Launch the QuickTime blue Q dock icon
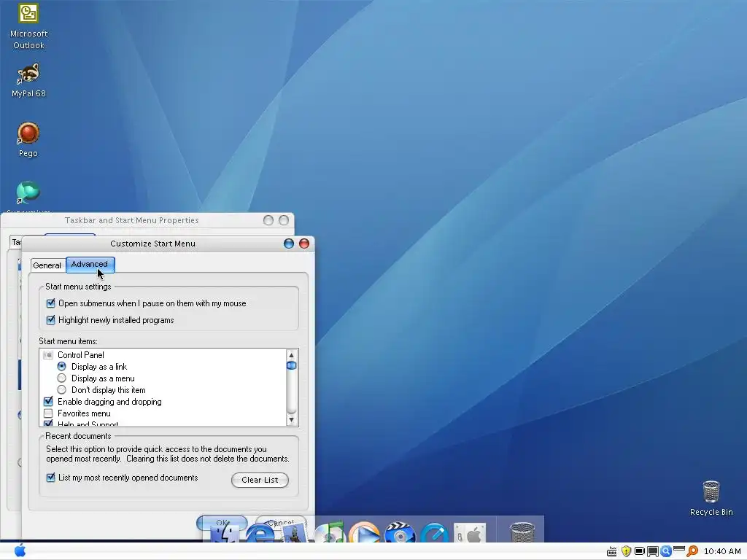Screen dimensions: 747x560 (x=435, y=533)
